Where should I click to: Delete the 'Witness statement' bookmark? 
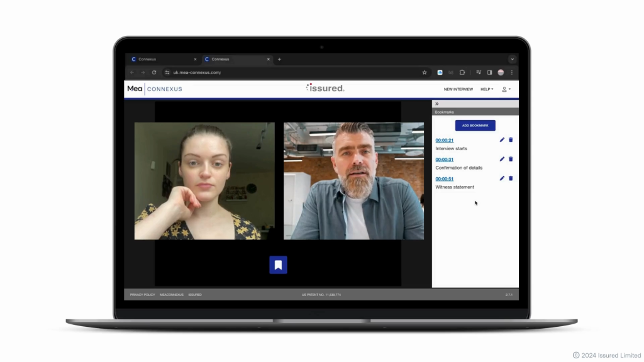pos(511,178)
